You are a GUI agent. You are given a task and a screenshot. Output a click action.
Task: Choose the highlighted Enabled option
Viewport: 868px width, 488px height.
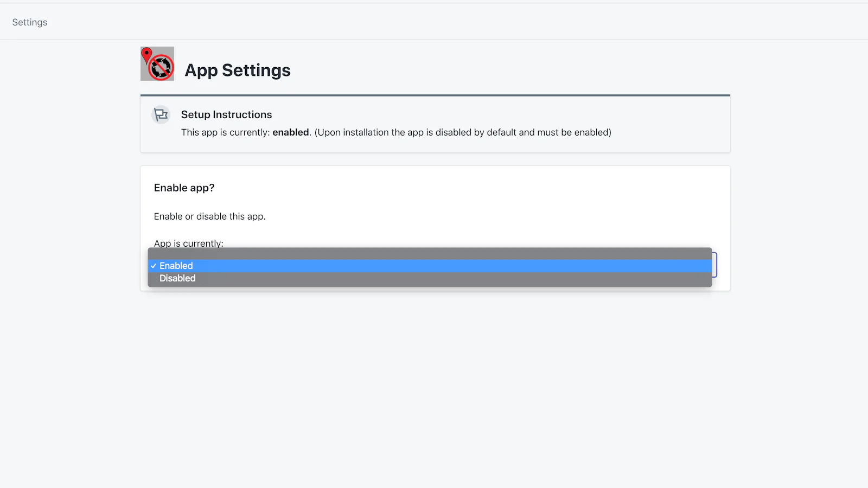point(176,266)
